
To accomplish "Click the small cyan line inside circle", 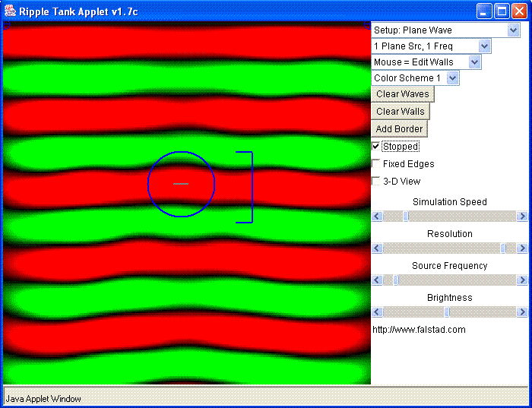I will coord(181,184).
